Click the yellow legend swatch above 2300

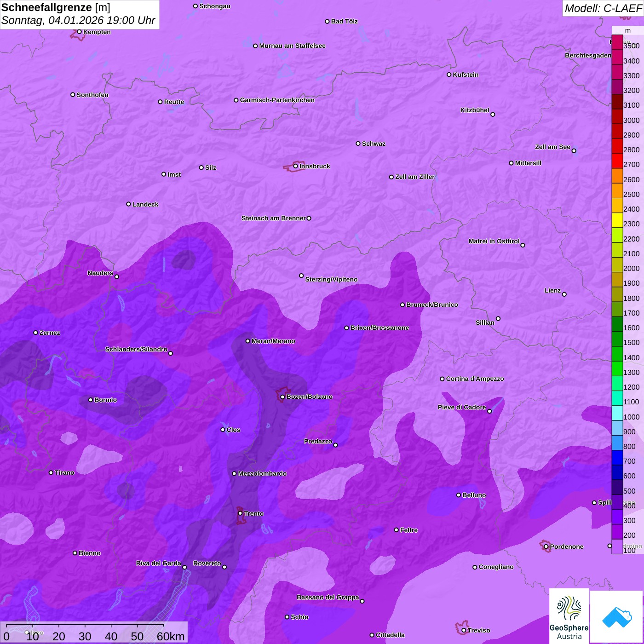point(617,220)
